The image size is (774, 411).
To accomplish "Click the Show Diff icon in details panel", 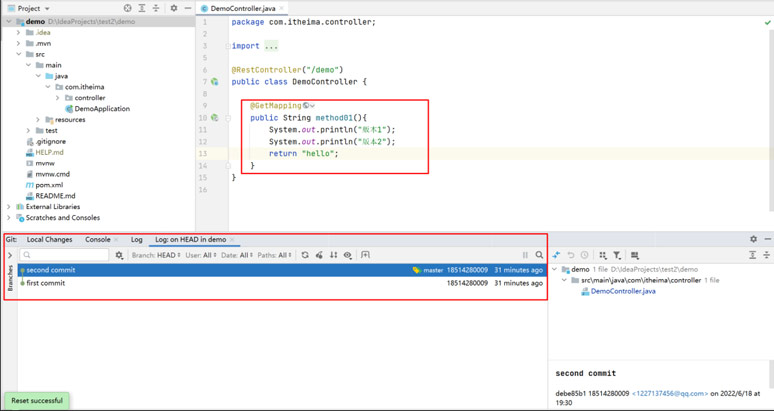I will pyautogui.click(x=556, y=255).
